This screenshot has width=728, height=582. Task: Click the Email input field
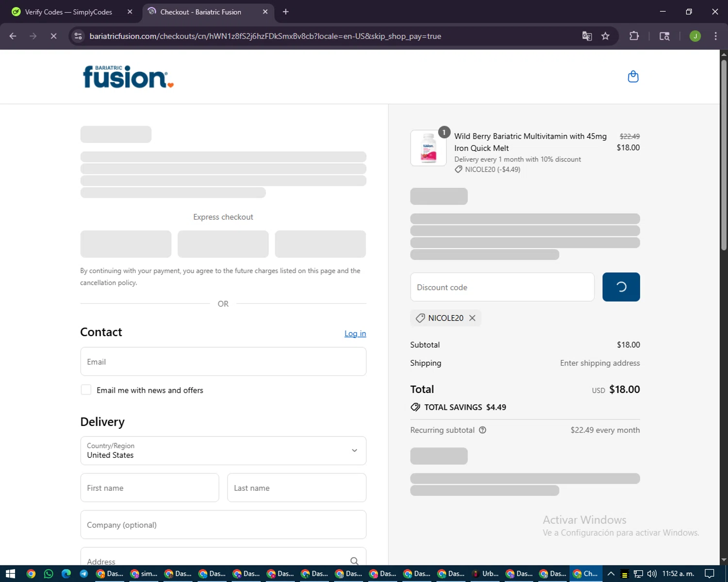tap(223, 362)
